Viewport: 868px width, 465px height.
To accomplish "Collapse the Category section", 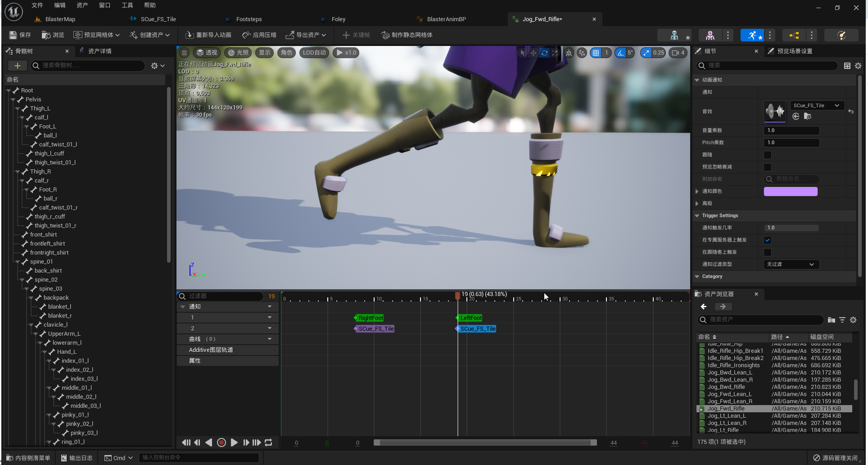I will pyautogui.click(x=697, y=277).
